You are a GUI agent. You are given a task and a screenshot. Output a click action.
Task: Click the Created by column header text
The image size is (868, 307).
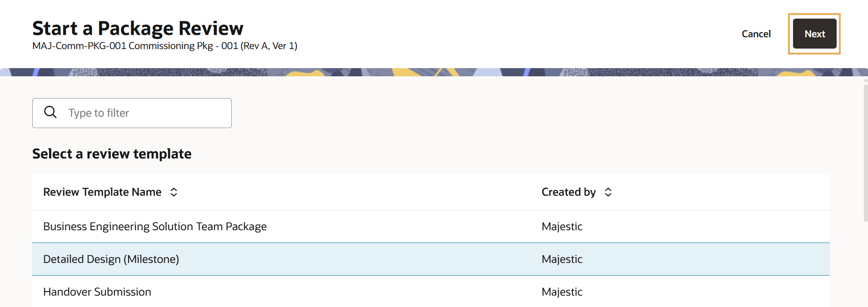569,192
